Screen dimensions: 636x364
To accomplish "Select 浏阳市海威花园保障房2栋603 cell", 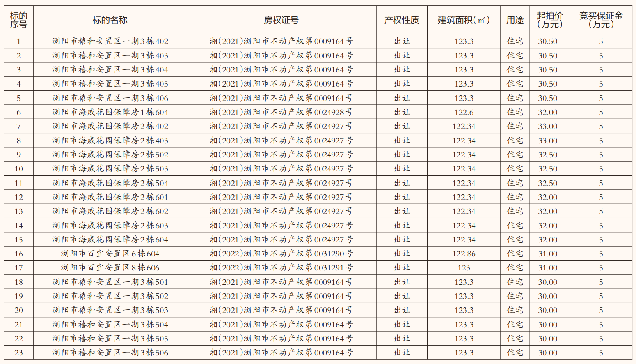I will point(110,226).
